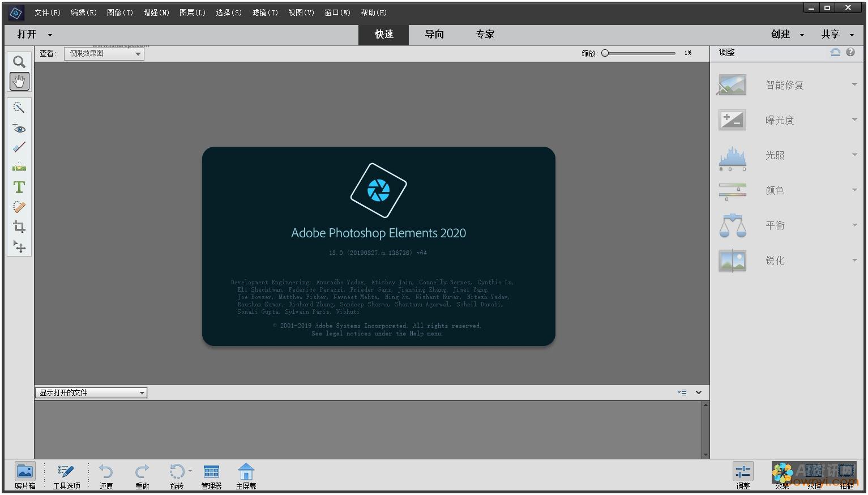Select the Type tool
The height and width of the screenshot is (495, 868).
(19, 187)
